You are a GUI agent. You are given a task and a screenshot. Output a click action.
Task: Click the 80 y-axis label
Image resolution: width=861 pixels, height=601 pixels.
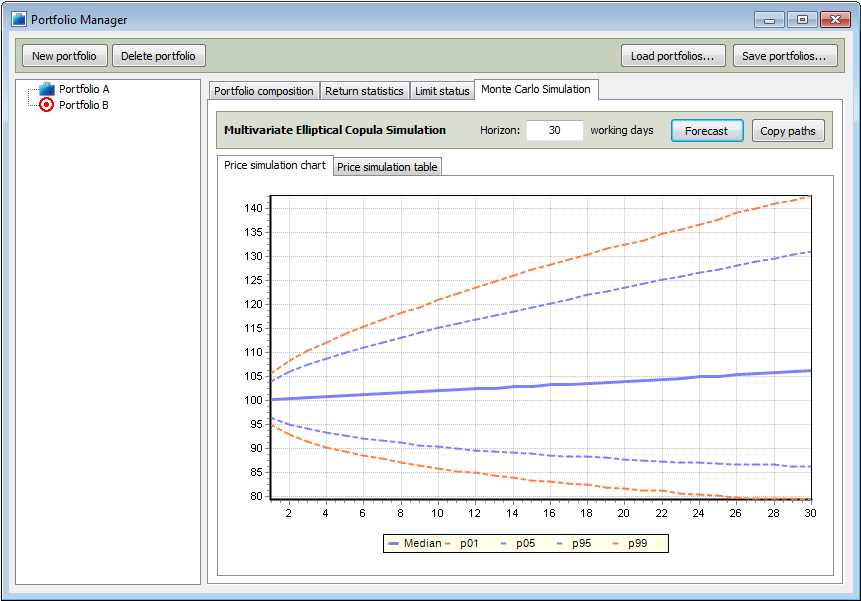click(256, 496)
